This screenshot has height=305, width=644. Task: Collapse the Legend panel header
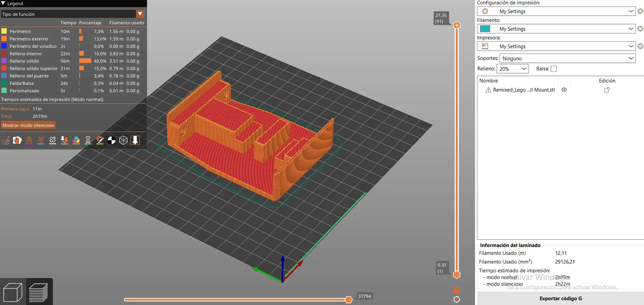pyautogui.click(x=3, y=3)
